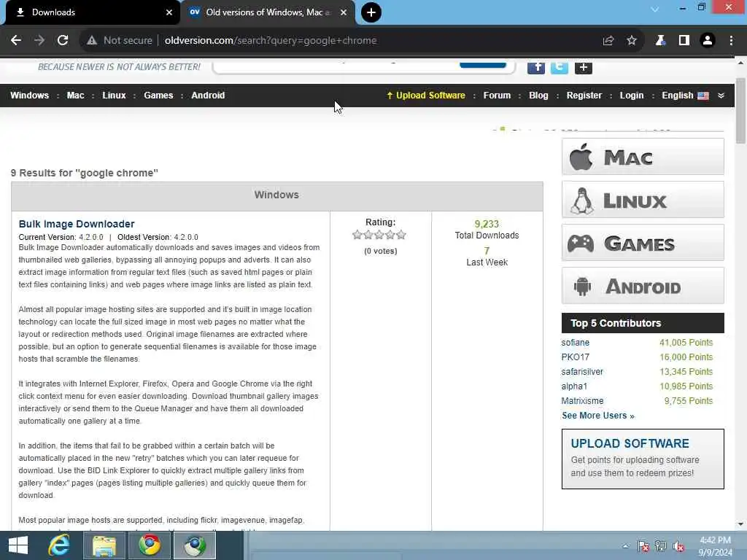747x560 pixels.
Task: Open contributor safarisilver profile
Action: 582,372
